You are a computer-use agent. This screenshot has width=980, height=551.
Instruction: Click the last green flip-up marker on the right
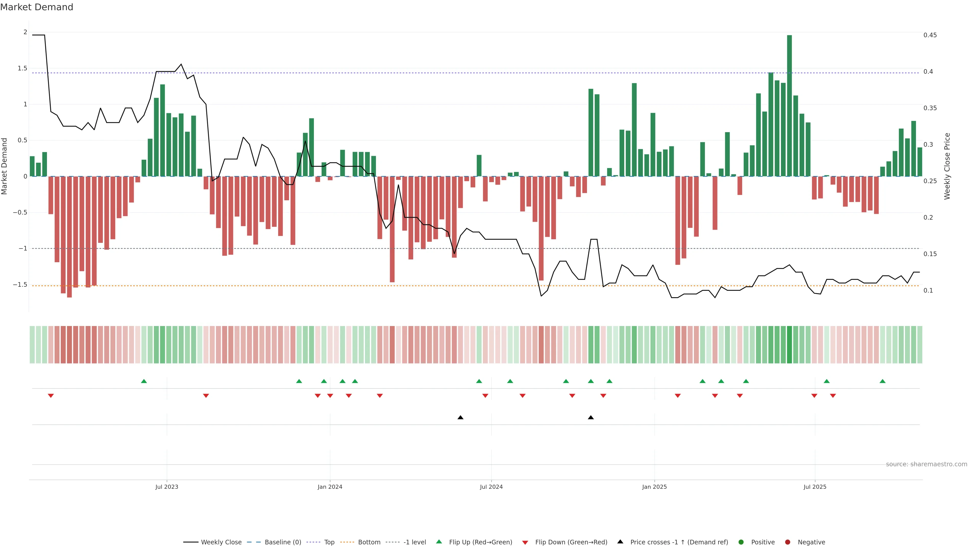pyautogui.click(x=883, y=381)
